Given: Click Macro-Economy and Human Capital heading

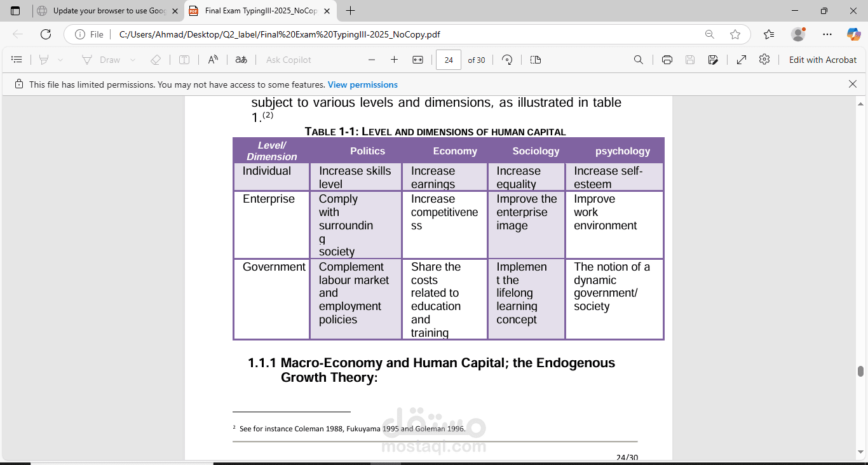Looking at the screenshot, I should click(431, 370).
